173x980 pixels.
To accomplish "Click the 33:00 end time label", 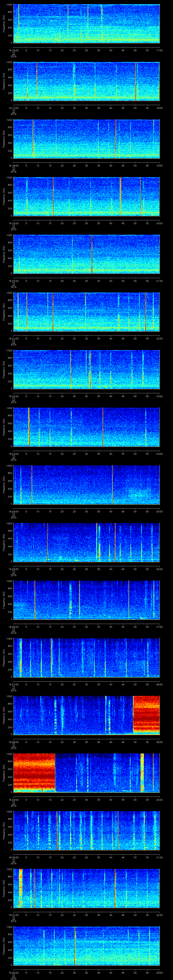I will pos(159,972).
